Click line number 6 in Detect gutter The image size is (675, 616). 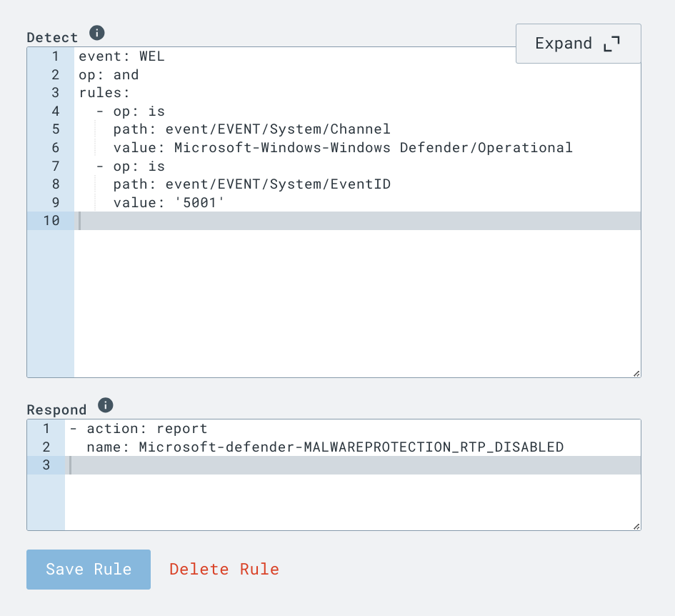click(55, 148)
